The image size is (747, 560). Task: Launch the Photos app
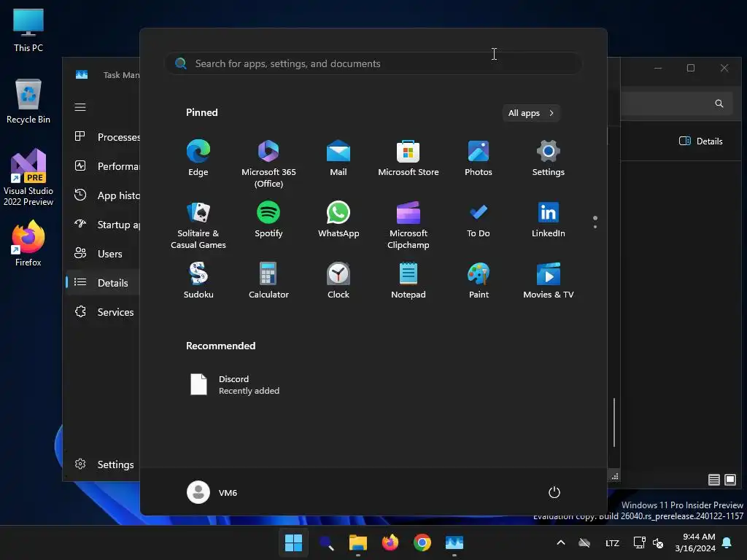coord(479,158)
